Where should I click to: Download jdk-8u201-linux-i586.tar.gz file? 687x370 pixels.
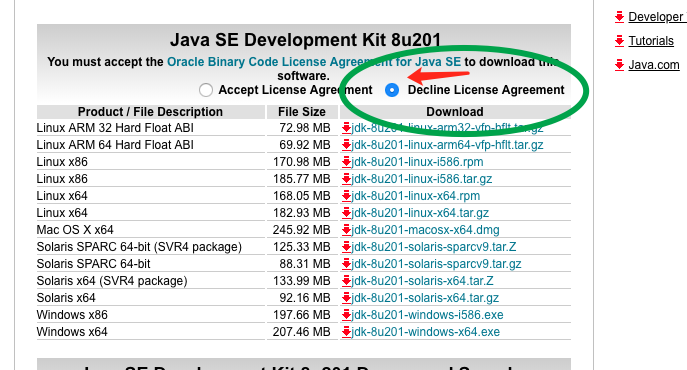point(421,179)
